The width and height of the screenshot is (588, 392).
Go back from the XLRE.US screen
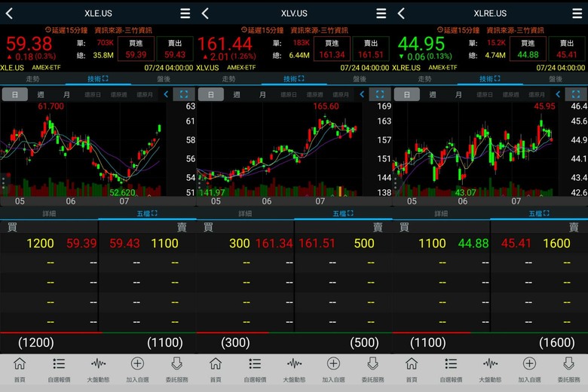pos(401,14)
